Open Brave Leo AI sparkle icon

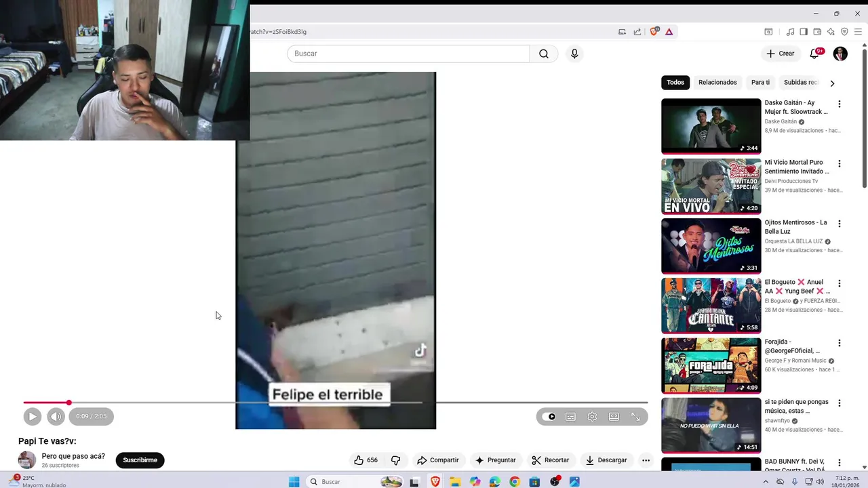831,31
